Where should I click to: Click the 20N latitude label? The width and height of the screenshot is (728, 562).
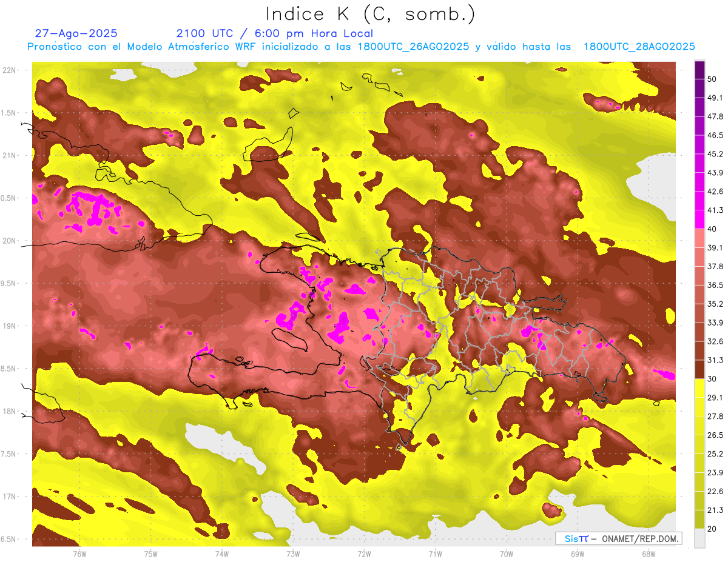click(x=10, y=241)
